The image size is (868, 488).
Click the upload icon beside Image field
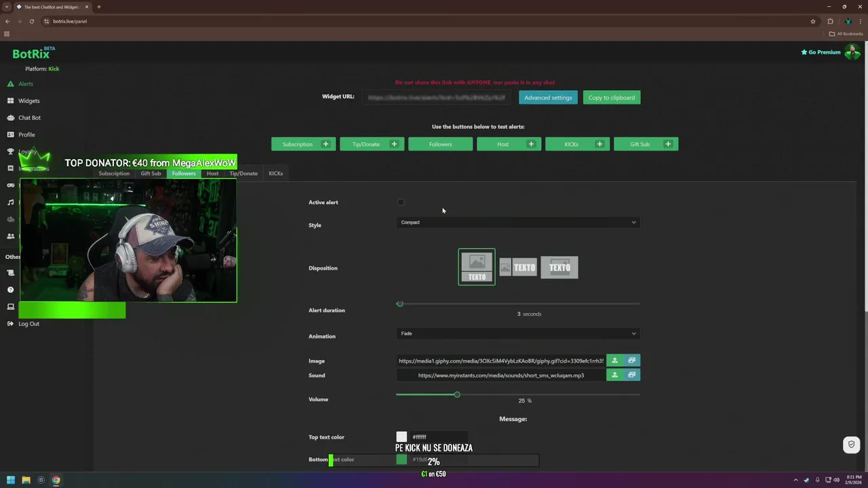[615, 361]
